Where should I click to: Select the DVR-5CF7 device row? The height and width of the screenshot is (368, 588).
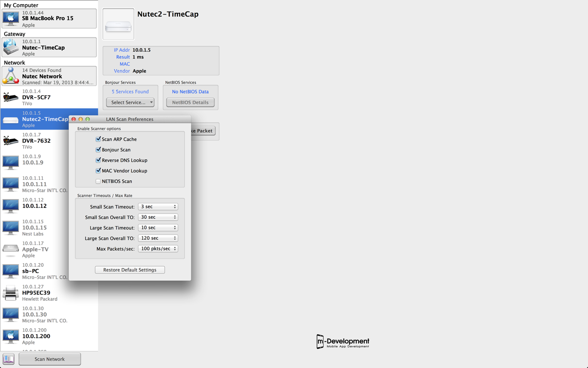click(49, 97)
